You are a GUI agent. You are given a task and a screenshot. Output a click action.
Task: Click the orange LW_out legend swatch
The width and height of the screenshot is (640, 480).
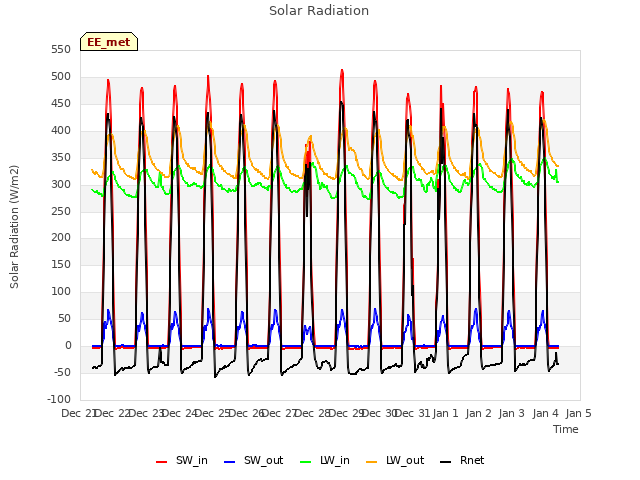point(372,462)
